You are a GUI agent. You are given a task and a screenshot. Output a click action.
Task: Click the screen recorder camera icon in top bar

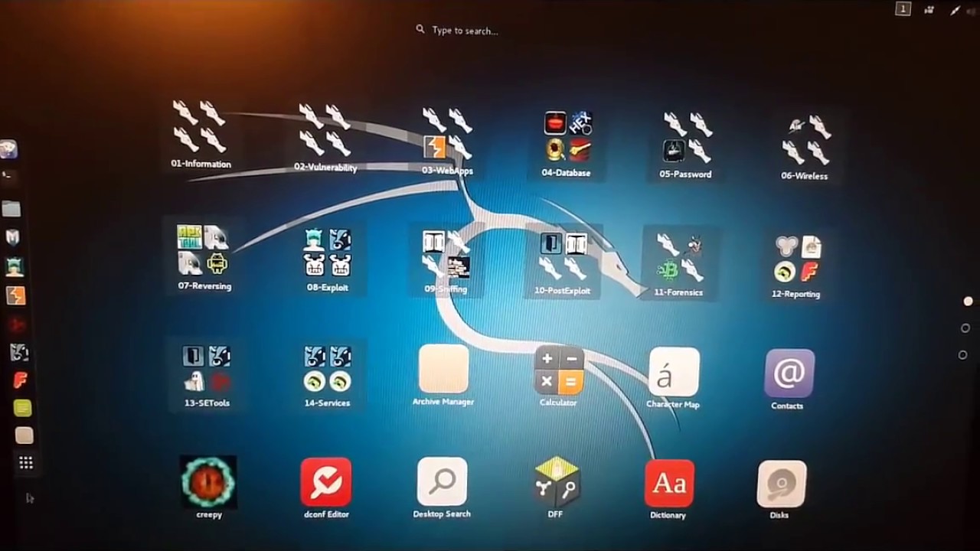[x=929, y=10]
